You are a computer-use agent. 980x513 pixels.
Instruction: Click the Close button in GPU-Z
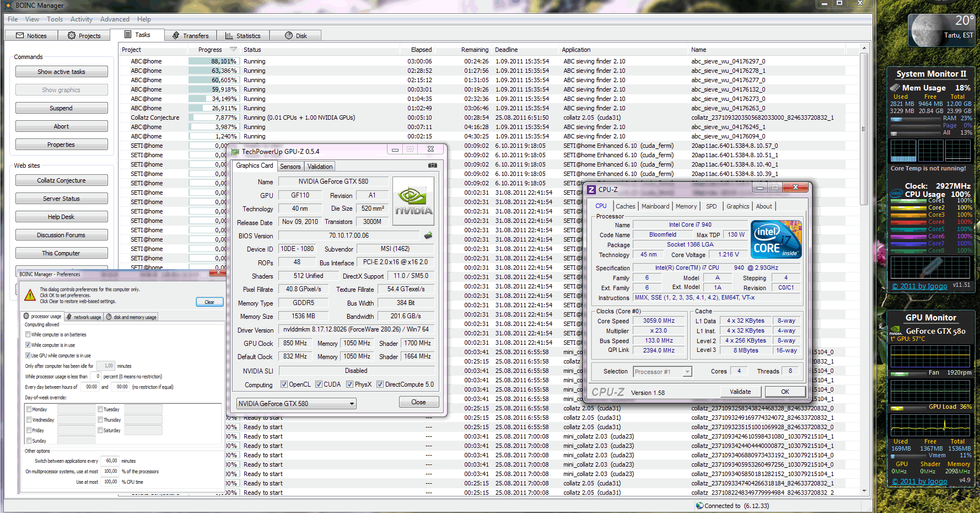(x=418, y=402)
